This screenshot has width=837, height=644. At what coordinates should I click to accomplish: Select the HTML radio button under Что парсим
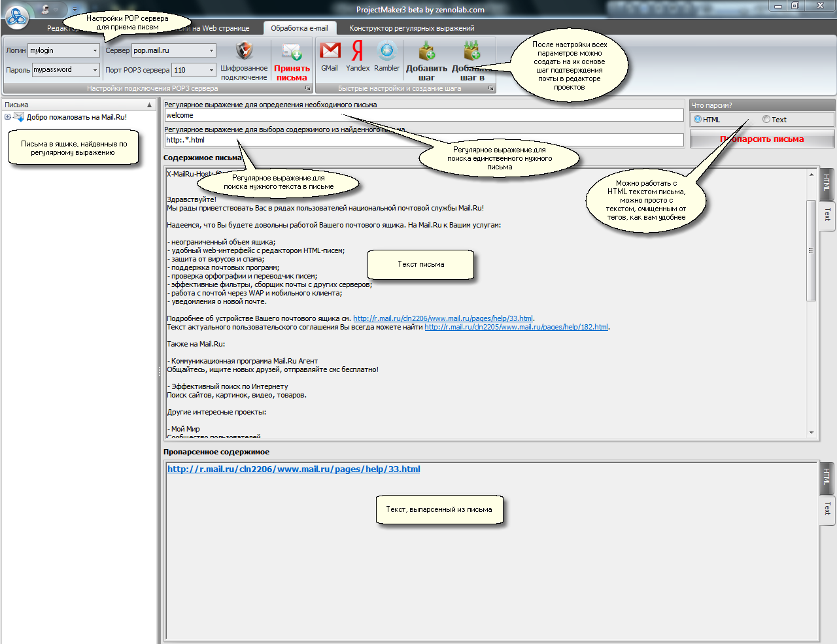pyautogui.click(x=698, y=120)
